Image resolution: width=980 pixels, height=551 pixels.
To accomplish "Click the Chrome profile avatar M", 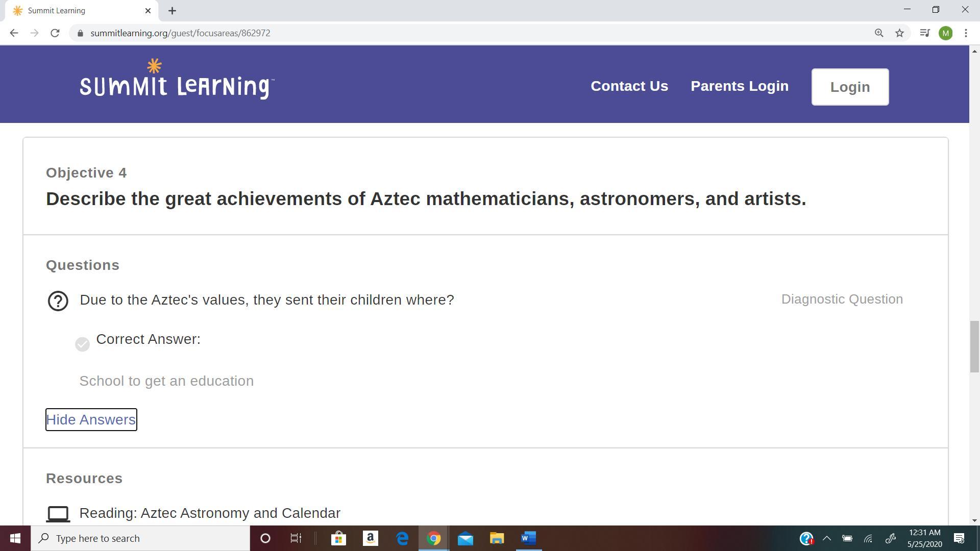I will [x=945, y=33].
